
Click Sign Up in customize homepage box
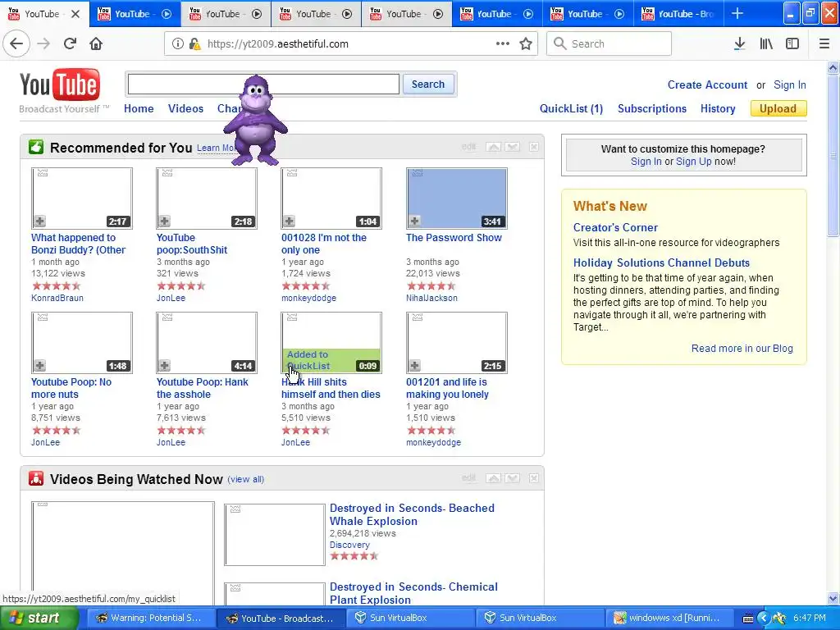click(x=694, y=162)
